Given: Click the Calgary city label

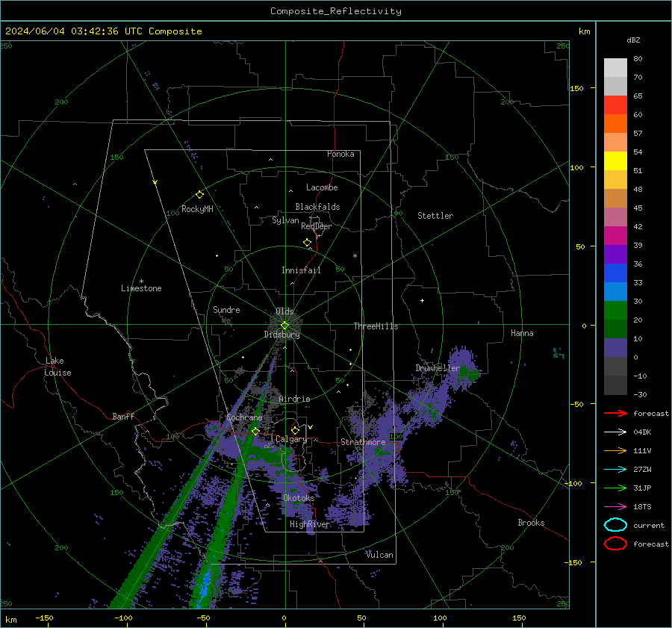Looking at the screenshot, I should (x=291, y=439).
